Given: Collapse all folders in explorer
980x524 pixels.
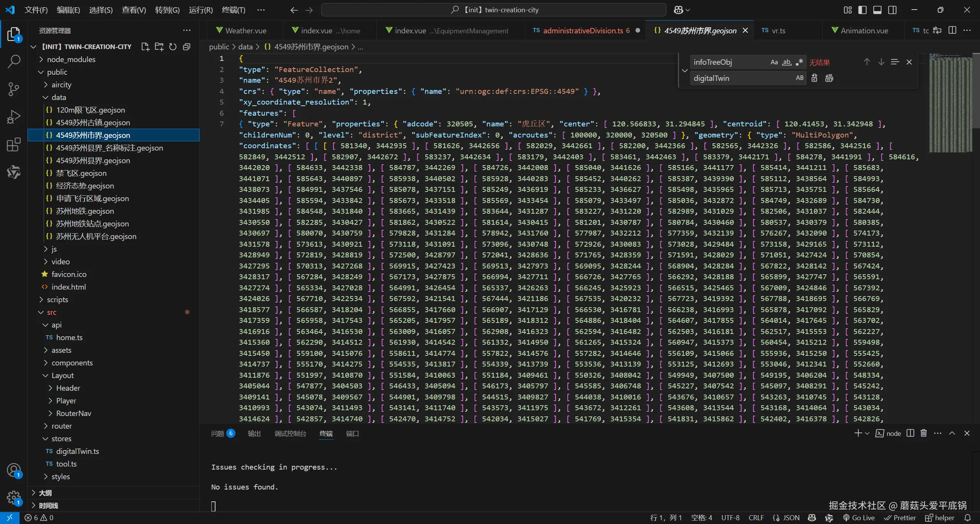Looking at the screenshot, I should (x=187, y=47).
